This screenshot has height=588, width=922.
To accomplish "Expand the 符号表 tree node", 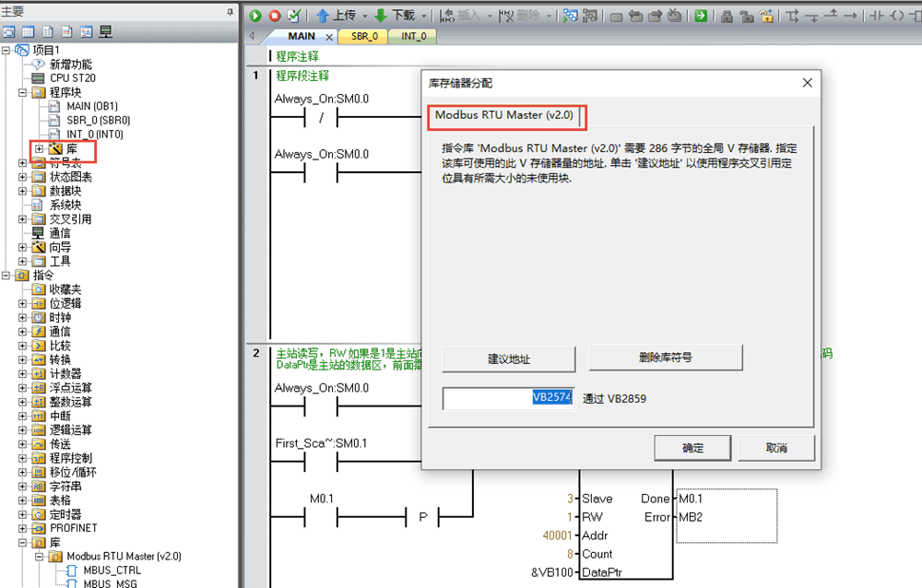I will pyautogui.click(x=23, y=163).
